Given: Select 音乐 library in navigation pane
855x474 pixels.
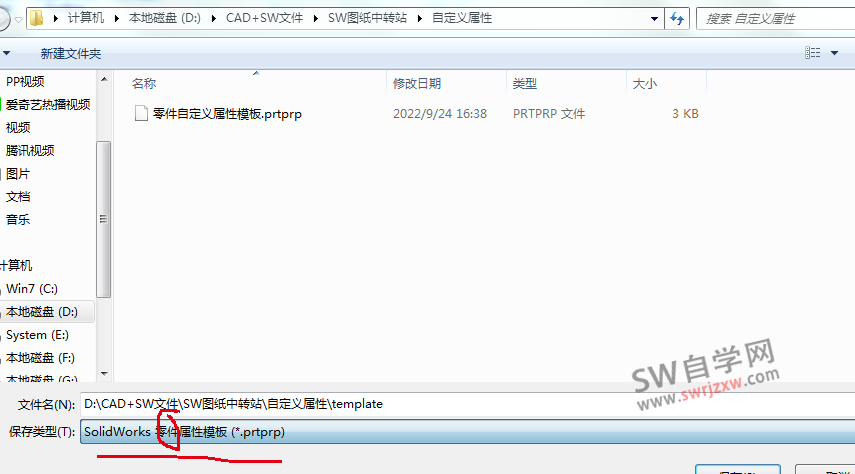Looking at the screenshot, I should pos(18,220).
